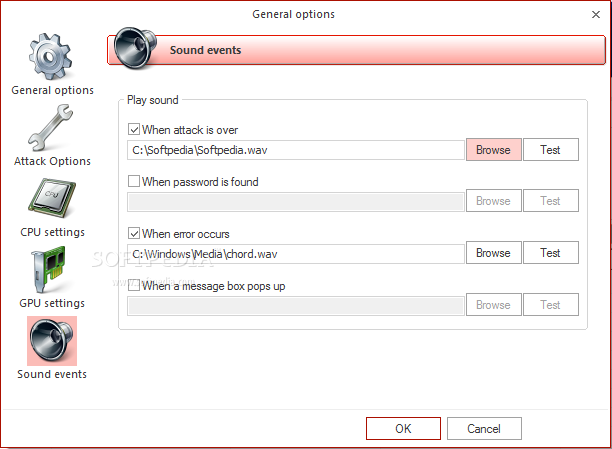Click disabled Test for password found

[551, 201]
